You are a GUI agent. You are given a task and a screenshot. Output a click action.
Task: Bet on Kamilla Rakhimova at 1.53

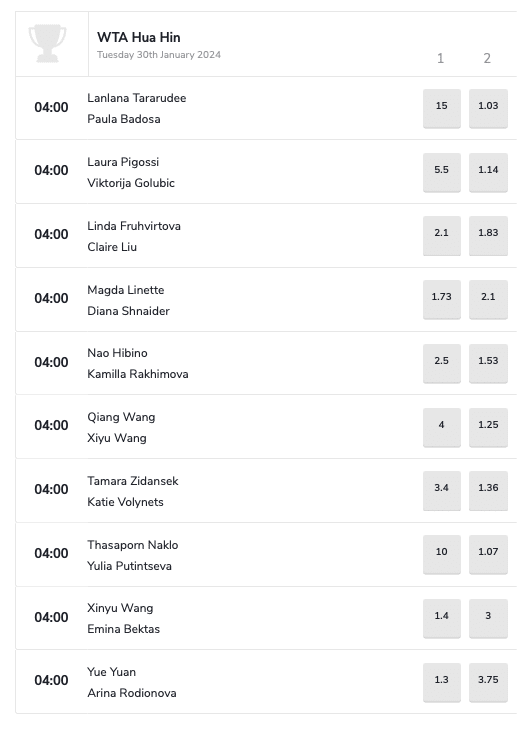pyautogui.click(x=488, y=364)
